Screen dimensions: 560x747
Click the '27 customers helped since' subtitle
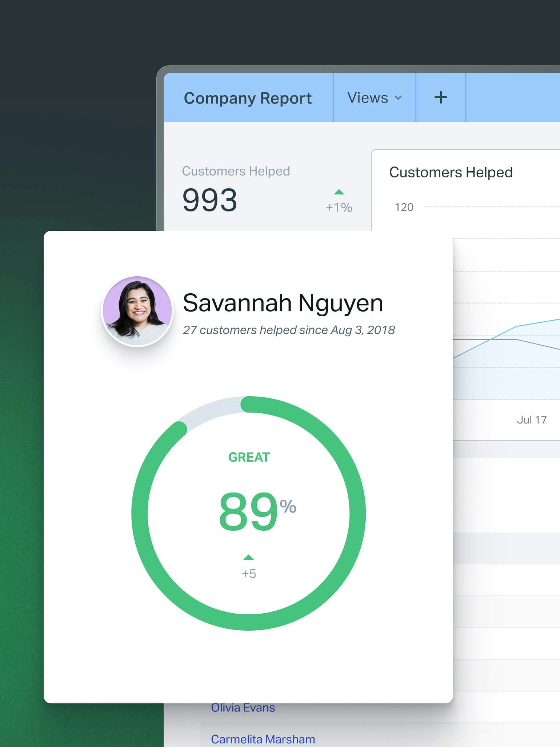click(289, 330)
